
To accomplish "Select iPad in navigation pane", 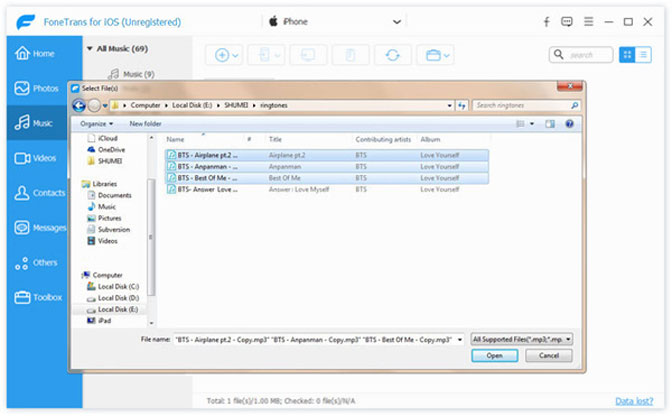I will [99, 320].
